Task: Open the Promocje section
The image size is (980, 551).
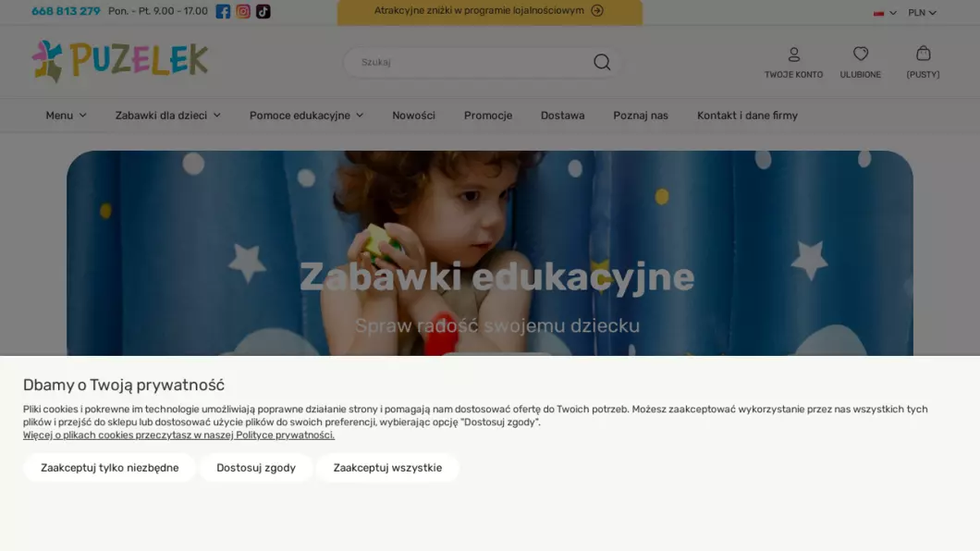Action: pyautogui.click(x=488, y=115)
